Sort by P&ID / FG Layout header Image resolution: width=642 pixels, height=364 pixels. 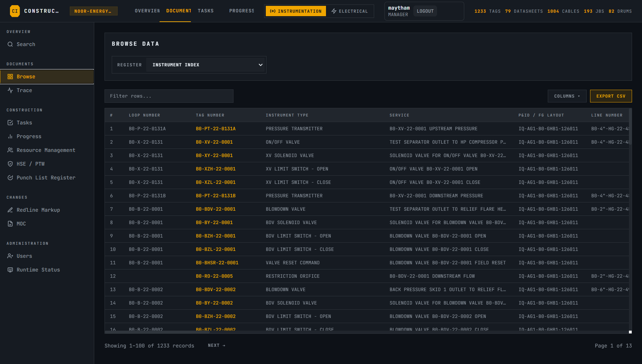(541, 115)
